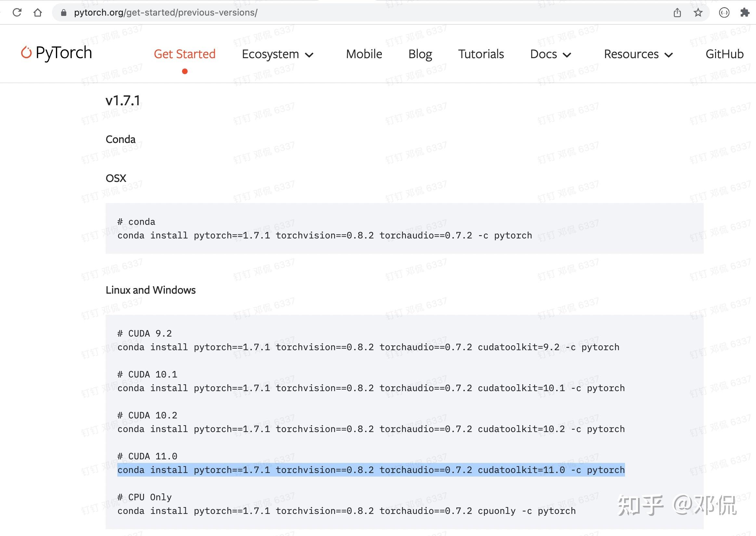The width and height of the screenshot is (756, 536).
Task: Click the CPU Only conda install line
Action: 346,511
